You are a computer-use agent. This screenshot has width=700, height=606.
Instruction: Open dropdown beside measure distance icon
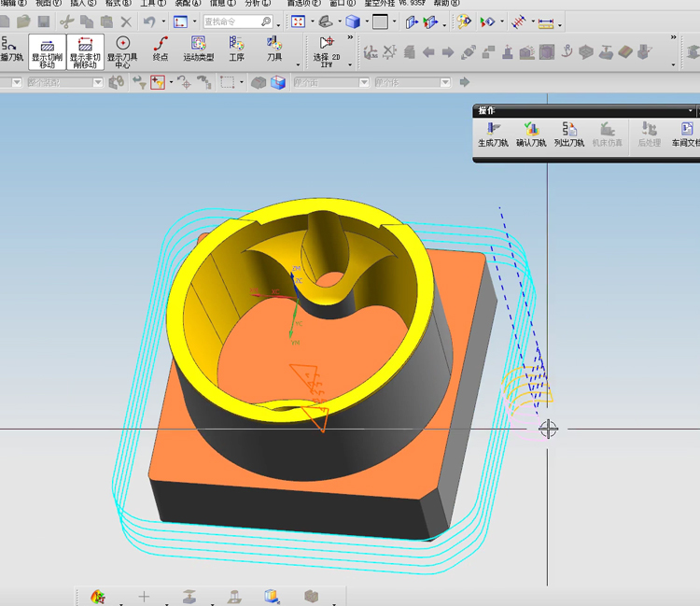pyautogui.click(x=533, y=21)
